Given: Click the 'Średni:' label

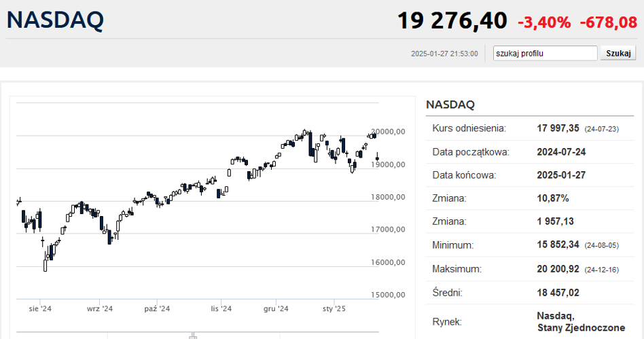Looking at the screenshot, I should point(447,293).
